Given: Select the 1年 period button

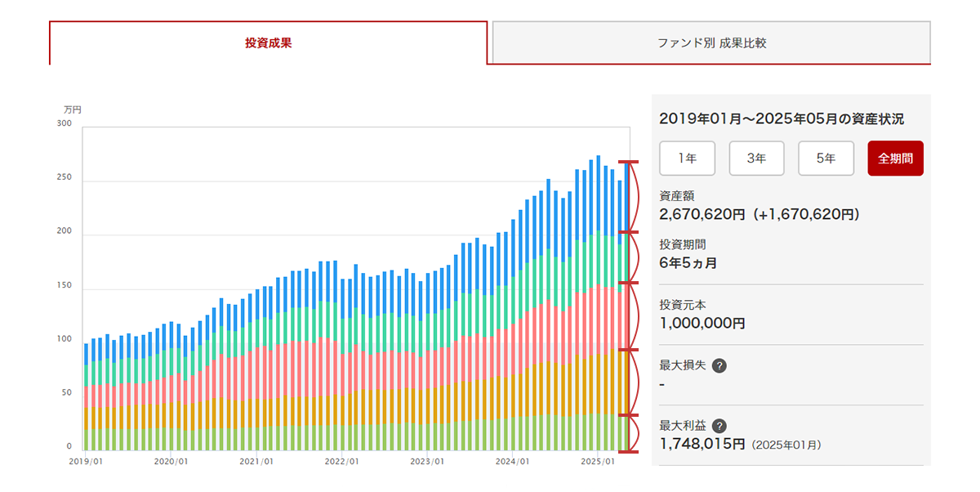Looking at the screenshot, I should (x=687, y=159).
